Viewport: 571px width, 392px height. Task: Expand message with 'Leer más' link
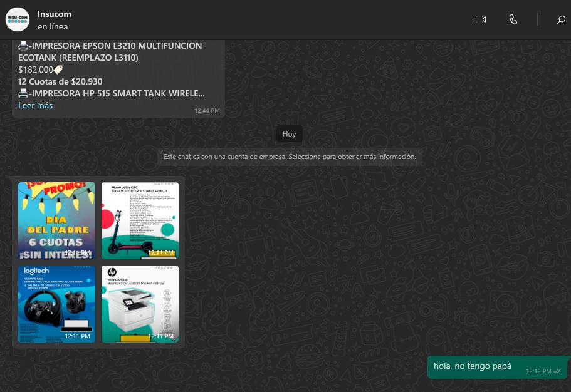[x=35, y=106]
